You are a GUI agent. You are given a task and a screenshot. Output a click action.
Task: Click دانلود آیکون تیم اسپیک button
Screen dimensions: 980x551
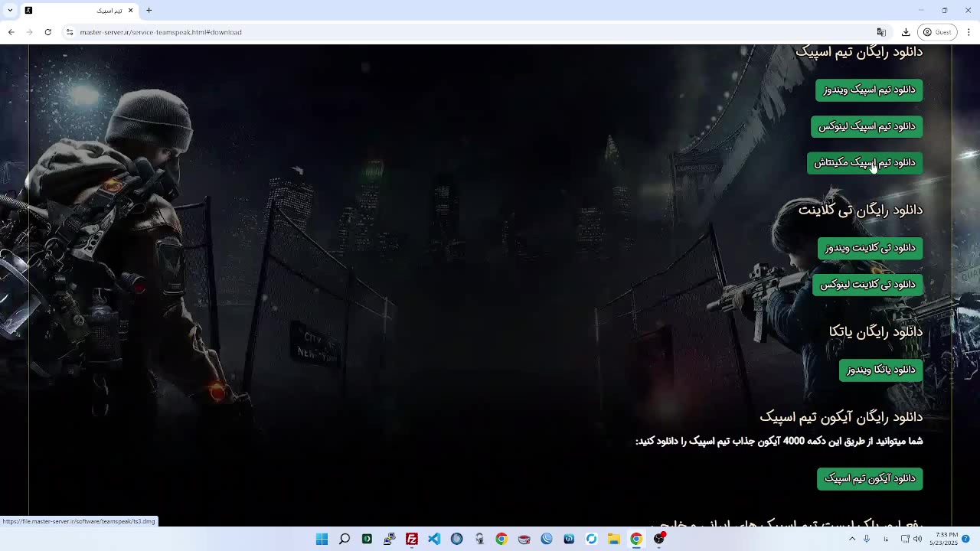[x=870, y=479]
